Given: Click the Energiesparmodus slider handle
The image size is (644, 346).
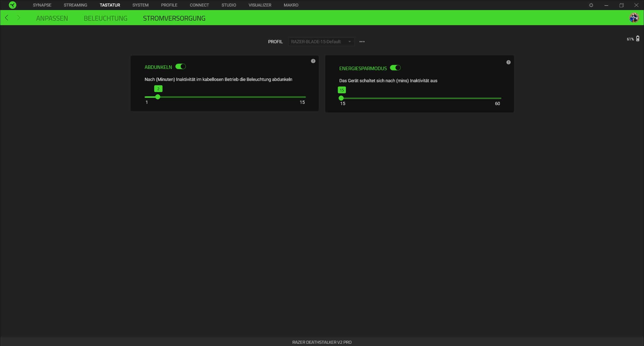Looking at the screenshot, I should (341, 98).
